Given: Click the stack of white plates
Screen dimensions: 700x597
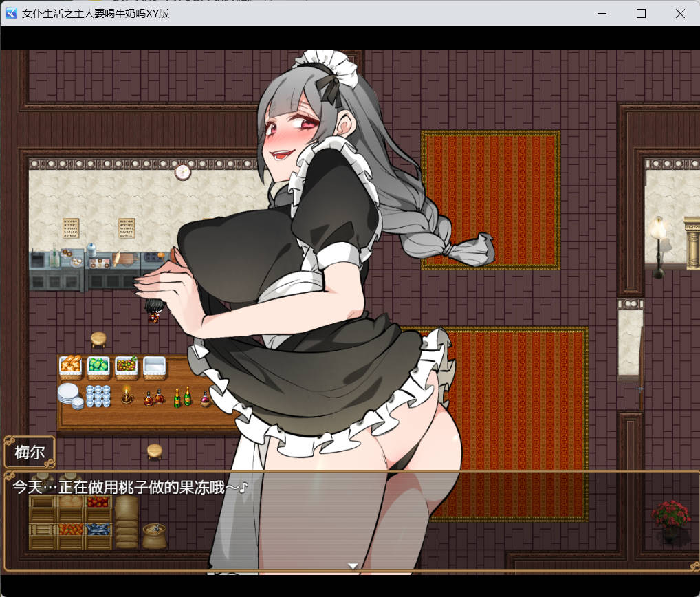Looking at the screenshot, I should [x=68, y=395].
